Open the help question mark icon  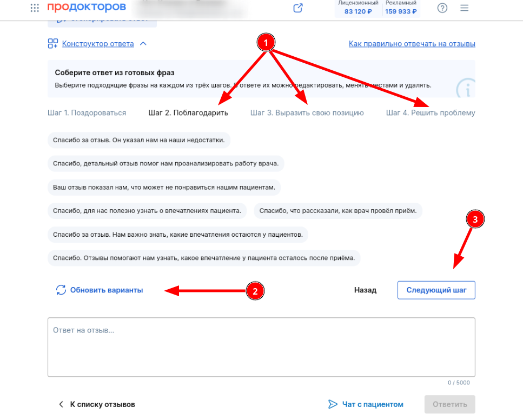[442, 8]
